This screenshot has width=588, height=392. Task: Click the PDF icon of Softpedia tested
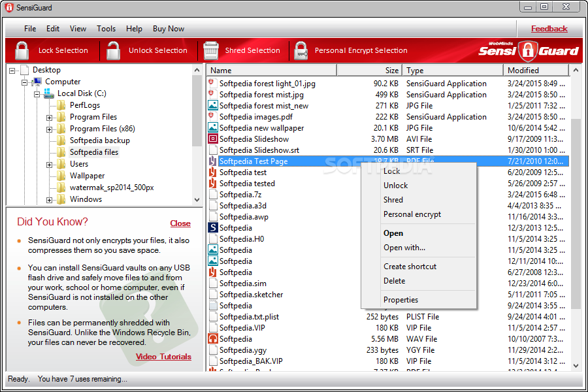(212, 184)
